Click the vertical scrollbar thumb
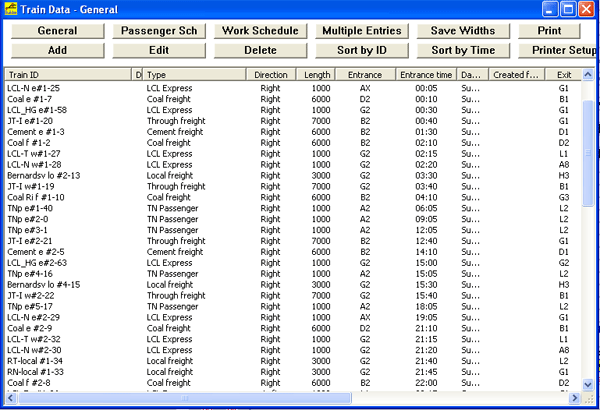Viewport: 600px width, 410px height. click(588, 153)
